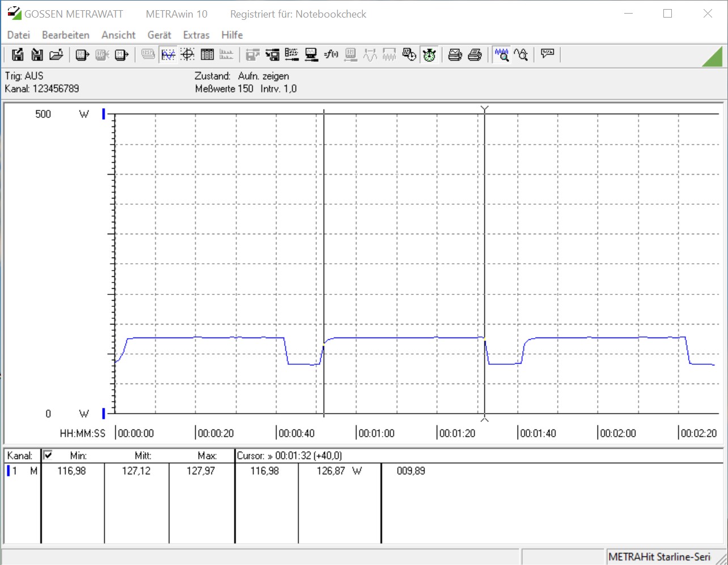Expand the Bearbeiten menu
The width and height of the screenshot is (728, 565).
tap(65, 35)
